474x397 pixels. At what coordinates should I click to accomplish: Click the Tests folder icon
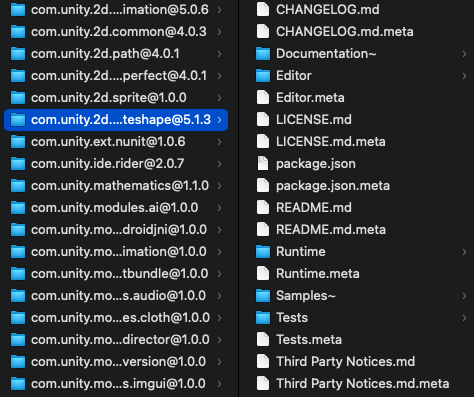click(x=263, y=318)
